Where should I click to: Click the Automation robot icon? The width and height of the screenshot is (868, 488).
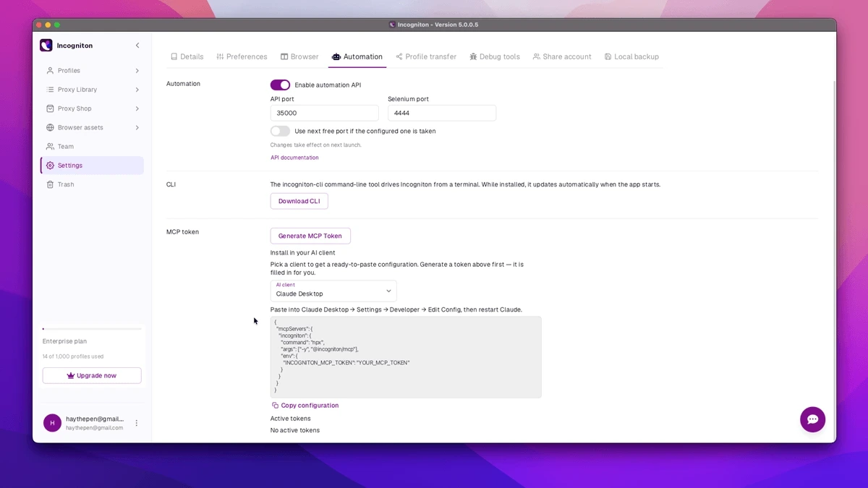coord(336,56)
